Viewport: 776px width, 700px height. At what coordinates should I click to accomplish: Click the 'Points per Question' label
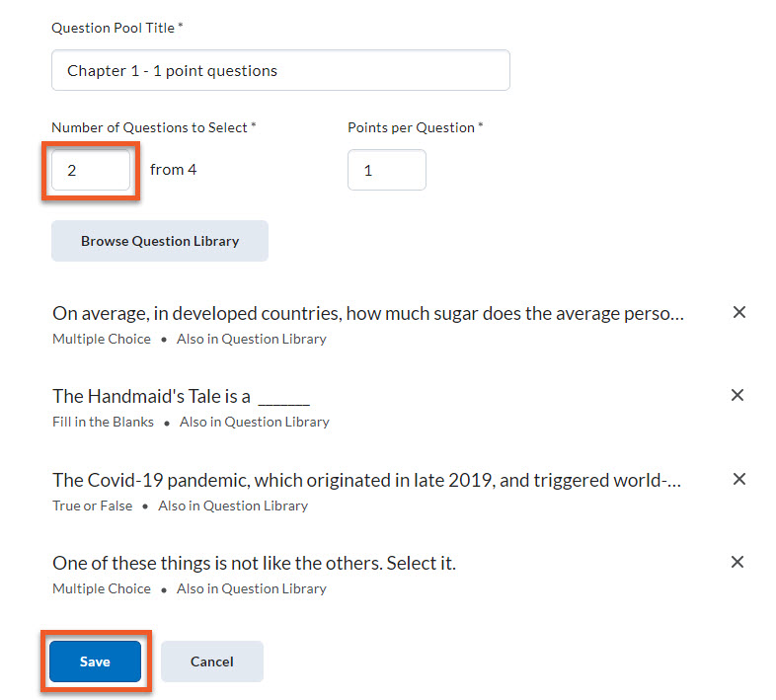click(415, 127)
